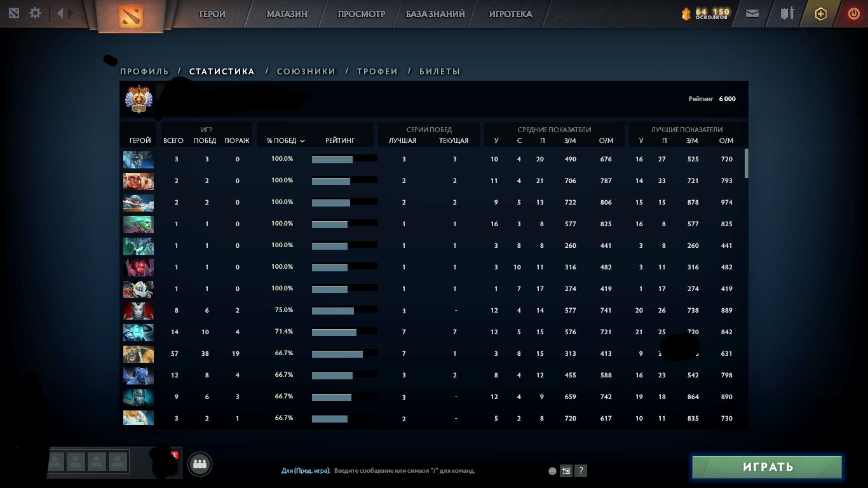Sort by О/М under Лучшие показатели
The height and width of the screenshot is (488, 868).
point(726,140)
